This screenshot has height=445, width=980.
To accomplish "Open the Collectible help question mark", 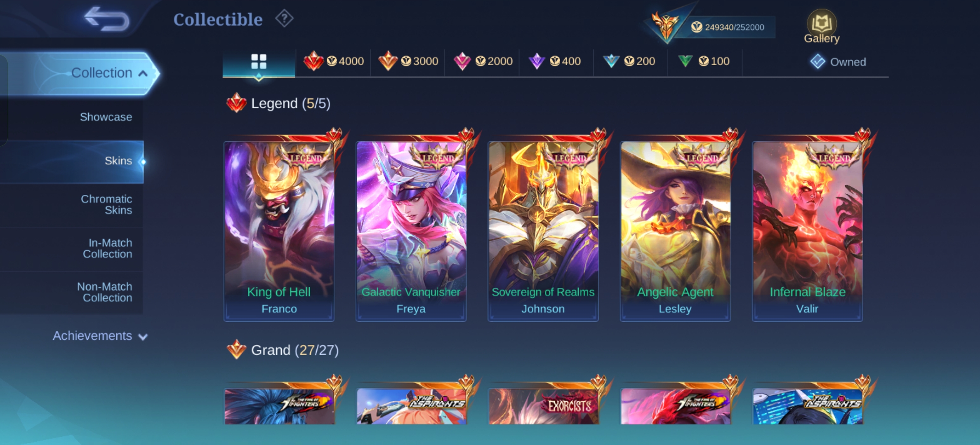I will click(284, 19).
